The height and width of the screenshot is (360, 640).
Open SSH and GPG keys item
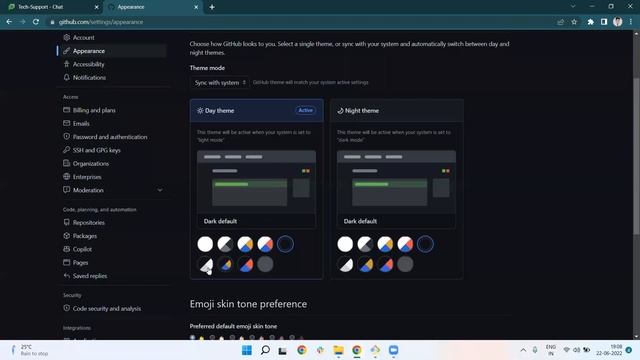pyautogui.click(x=96, y=150)
